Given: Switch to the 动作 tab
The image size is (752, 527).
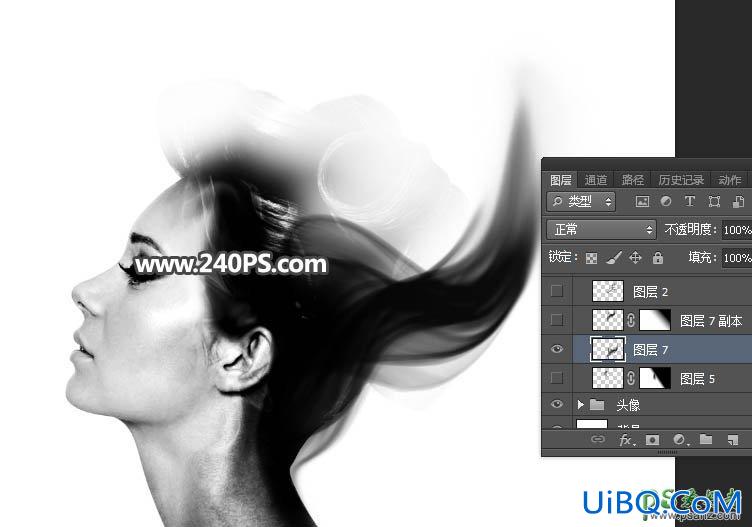Looking at the screenshot, I should pyautogui.click(x=730, y=180).
